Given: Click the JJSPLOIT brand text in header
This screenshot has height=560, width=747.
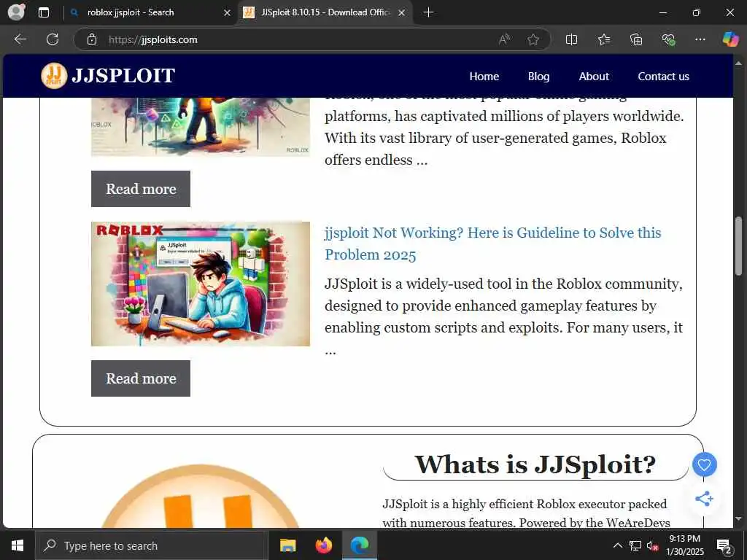Looking at the screenshot, I should click(x=123, y=76).
